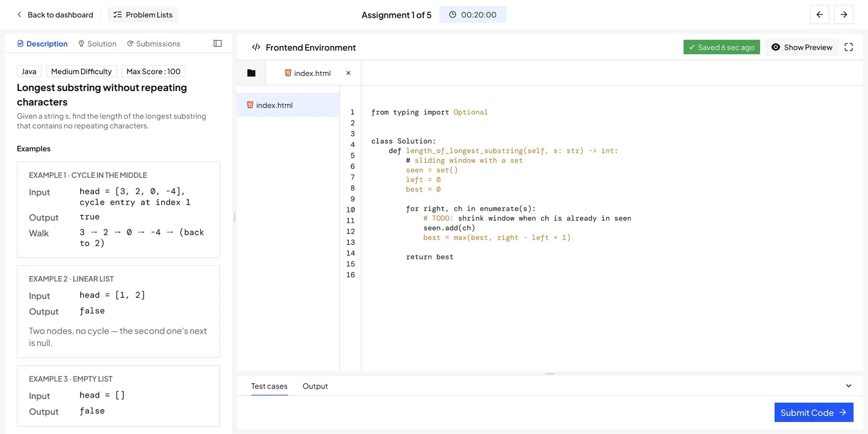This screenshot has height=434, width=868.
Task: Open Problem Lists
Action: (143, 15)
